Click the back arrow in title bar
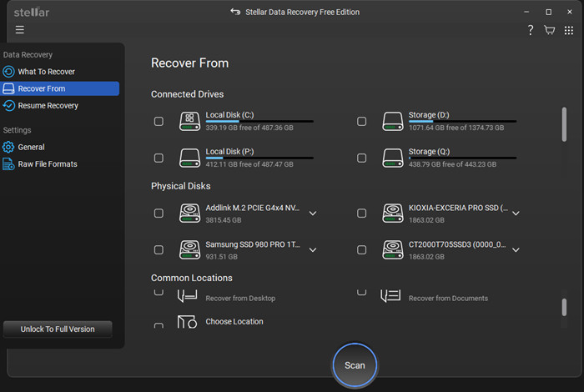The height and width of the screenshot is (392, 584). [235, 12]
